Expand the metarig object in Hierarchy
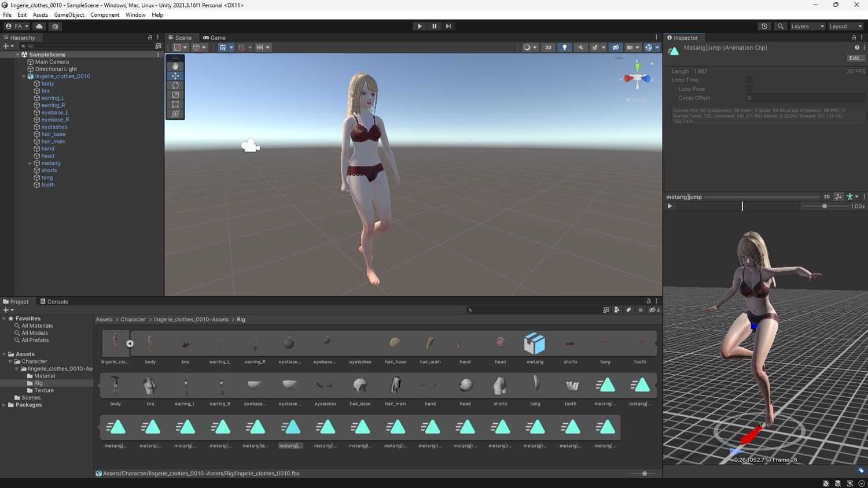The width and height of the screenshot is (868, 488). tap(30, 163)
